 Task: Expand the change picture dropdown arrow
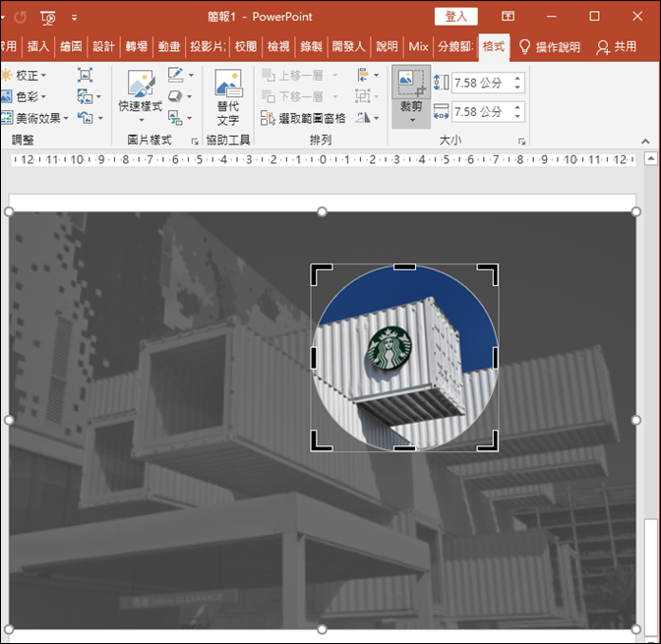point(99,97)
